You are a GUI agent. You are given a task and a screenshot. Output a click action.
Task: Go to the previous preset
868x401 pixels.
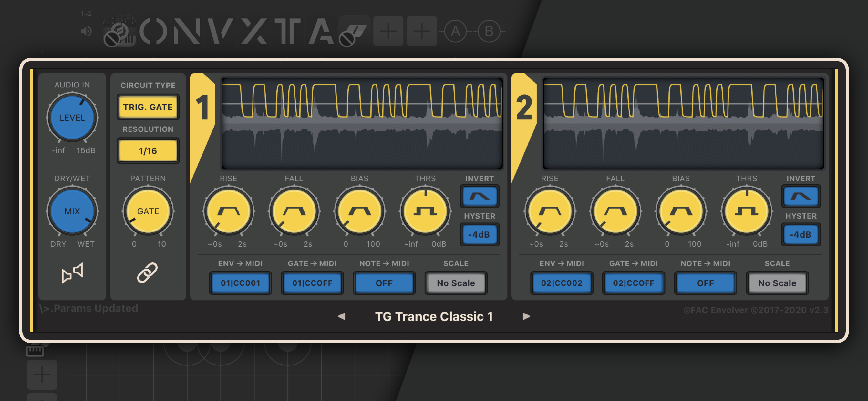pyautogui.click(x=341, y=316)
